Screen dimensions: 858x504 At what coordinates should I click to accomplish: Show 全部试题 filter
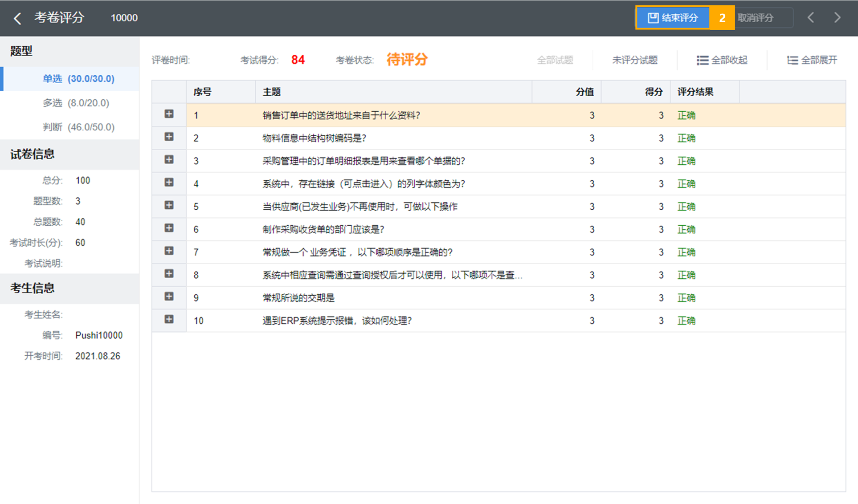(555, 60)
